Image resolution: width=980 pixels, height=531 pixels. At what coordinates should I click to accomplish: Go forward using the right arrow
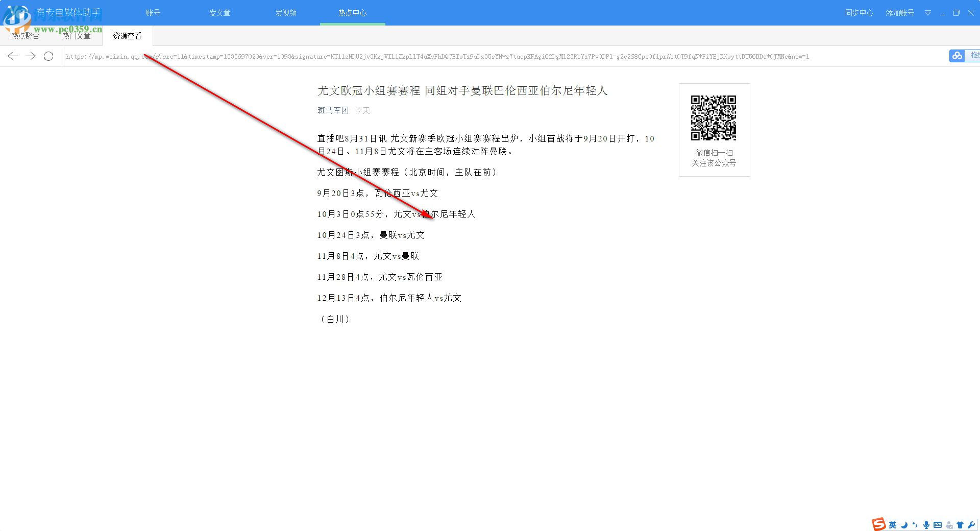coord(31,56)
